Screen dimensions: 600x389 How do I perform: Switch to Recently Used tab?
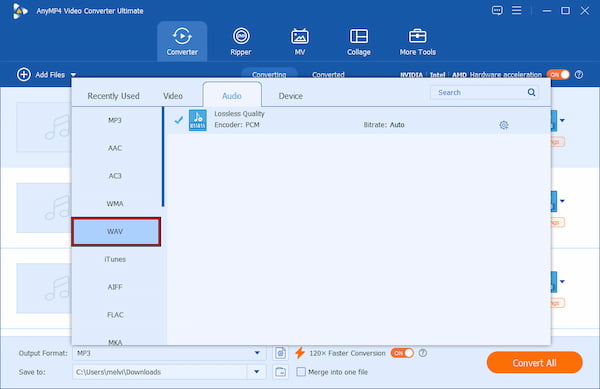point(113,96)
